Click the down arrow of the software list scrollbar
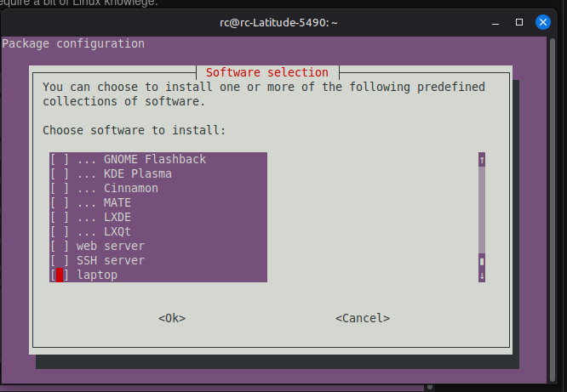 pyautogui.click(x=482, y=276)
